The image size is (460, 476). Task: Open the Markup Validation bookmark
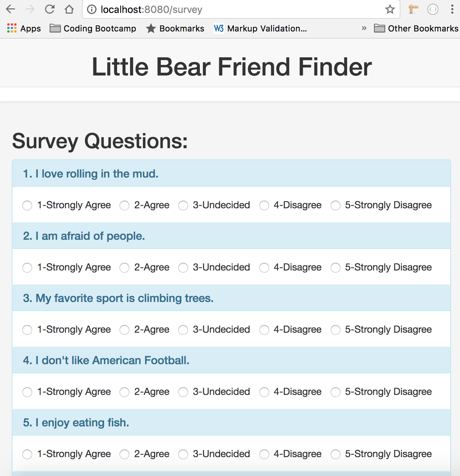click(260, 28)
